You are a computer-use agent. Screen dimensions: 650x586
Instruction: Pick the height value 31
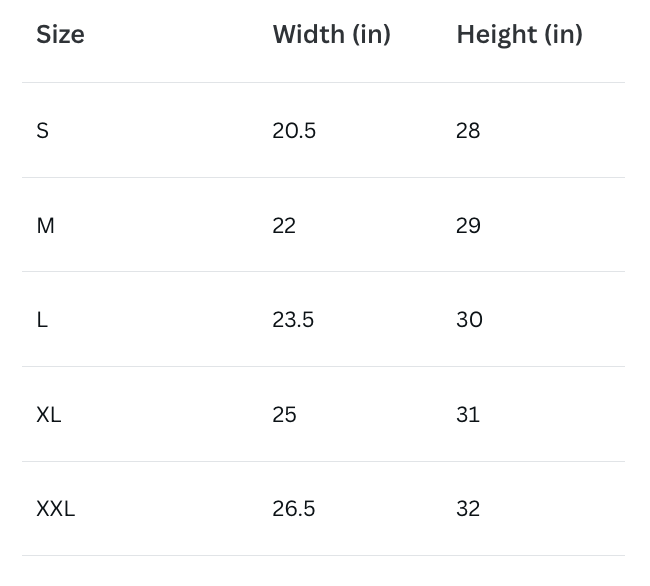[x=468, y=415]
